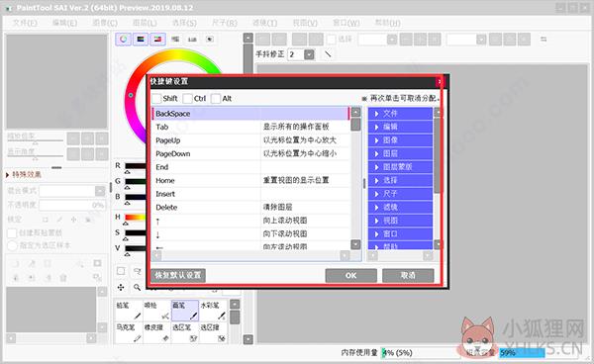Image resolution: width=594 pixels, height=364 pixels.
Task: Click the key list scroll down arrow
Action: coord(355,244)
